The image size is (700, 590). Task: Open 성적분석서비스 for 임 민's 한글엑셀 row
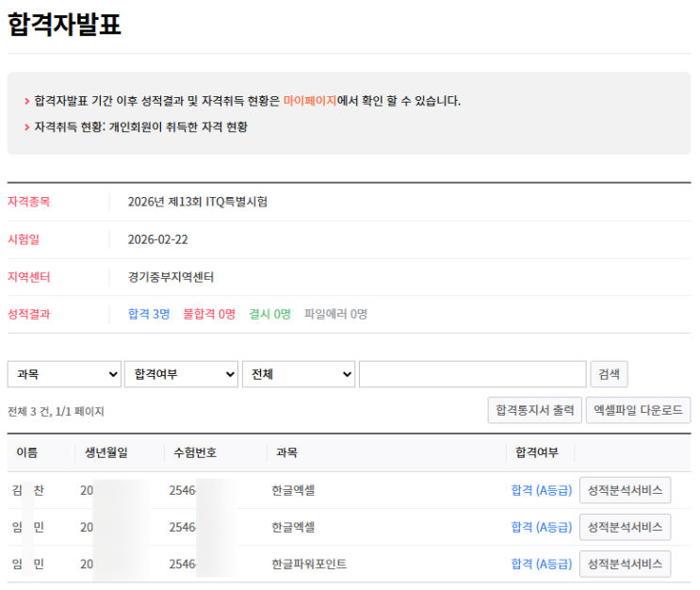point(625,527)
